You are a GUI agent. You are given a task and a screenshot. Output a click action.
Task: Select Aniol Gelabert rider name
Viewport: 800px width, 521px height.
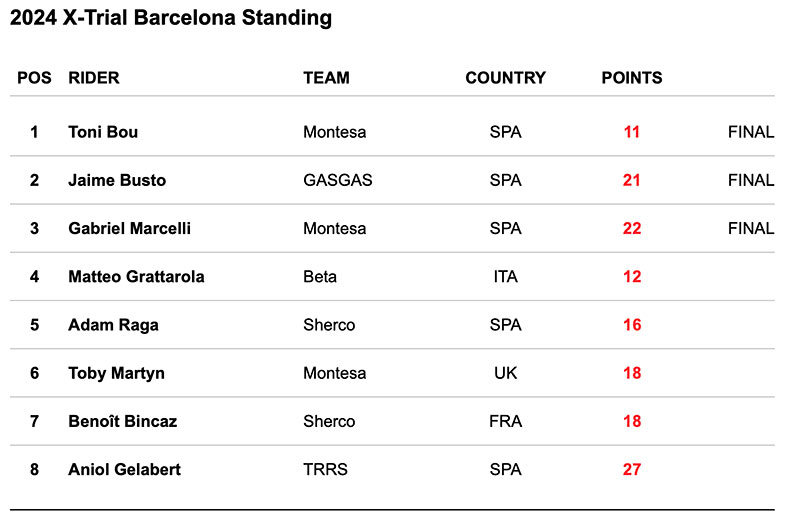124,469
